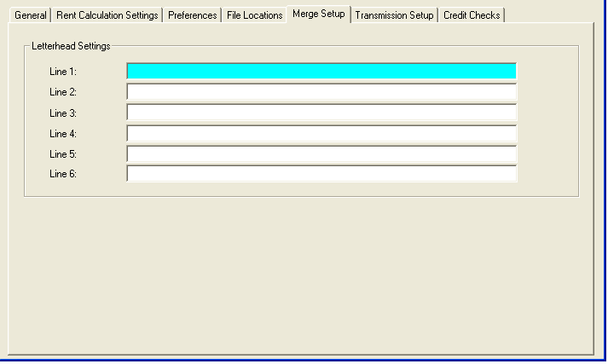Click the highlighted Line 1 text field
The width and height of the screenshot is (608, 364).
click(x=321, y=71)
